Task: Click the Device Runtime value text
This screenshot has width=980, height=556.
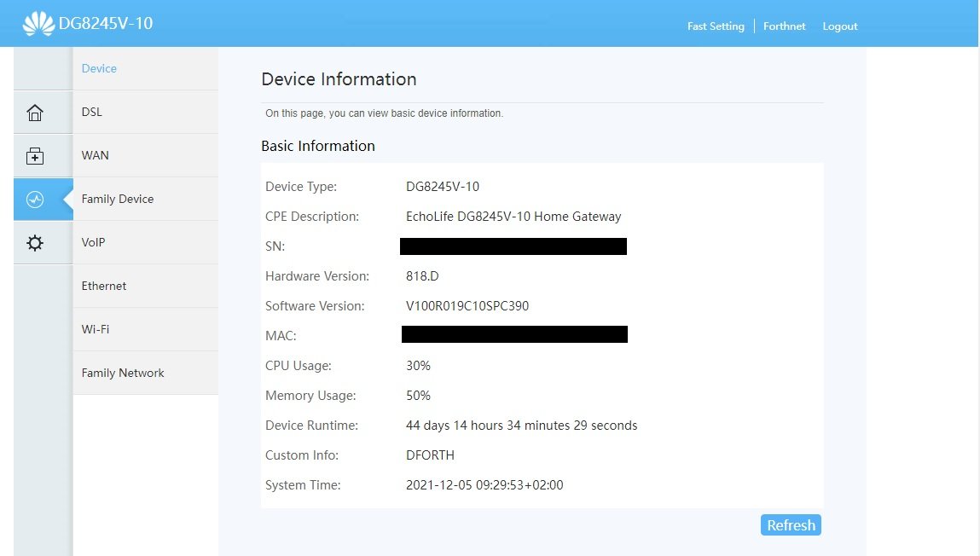Action: (521, 426)
